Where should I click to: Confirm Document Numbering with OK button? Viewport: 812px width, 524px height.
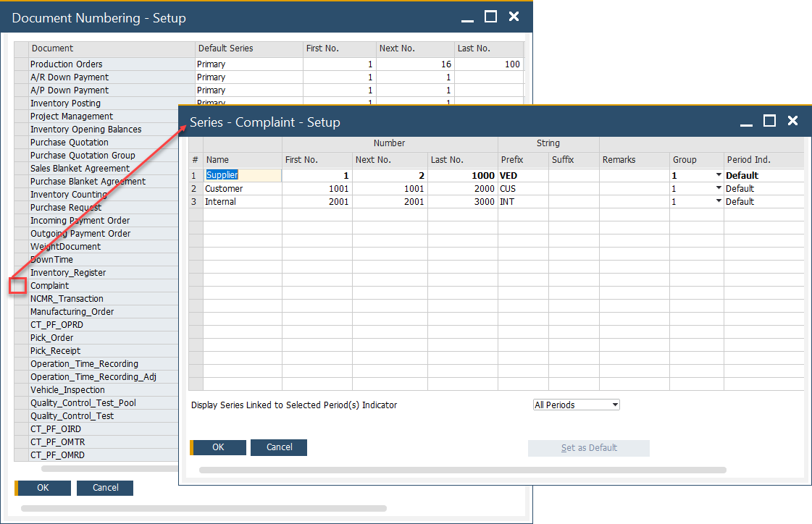[43, 488]
